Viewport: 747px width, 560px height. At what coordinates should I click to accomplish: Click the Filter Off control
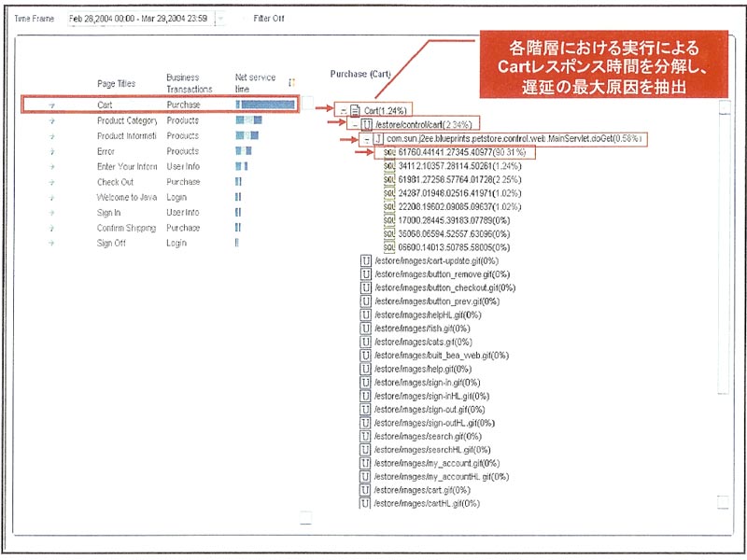[269, 18]
